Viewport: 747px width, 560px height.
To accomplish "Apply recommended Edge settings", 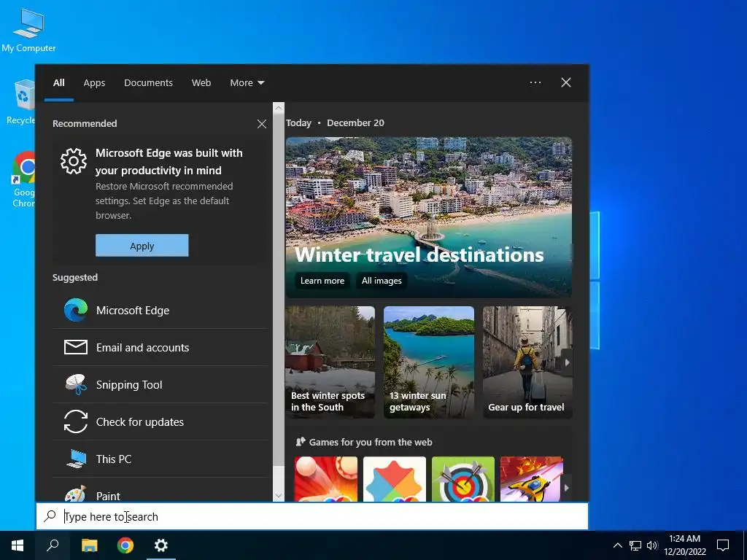I will pos(142,246).
